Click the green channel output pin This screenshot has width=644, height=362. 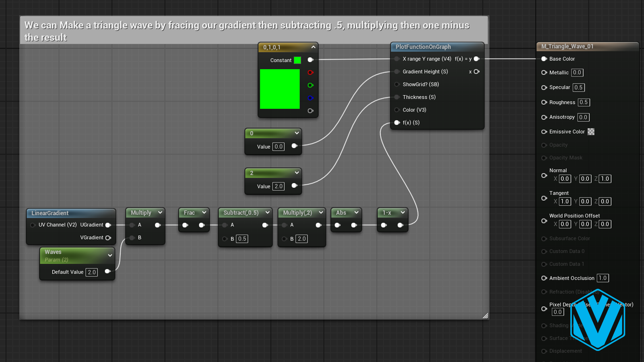pos(310,85)
